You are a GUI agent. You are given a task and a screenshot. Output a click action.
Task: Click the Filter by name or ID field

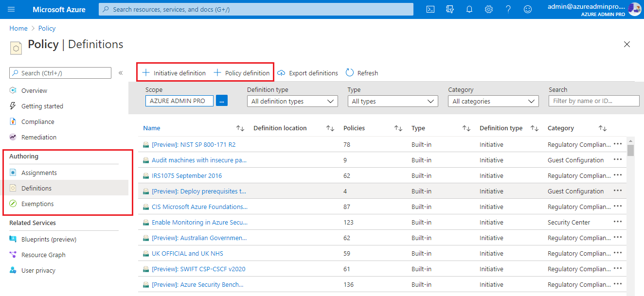pos(594,101)
